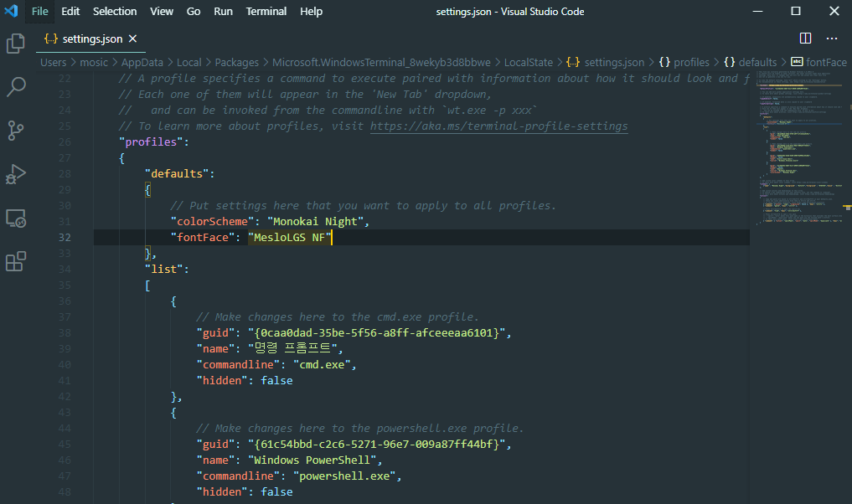Open the Run and Debug view
This screenshot has height=504, width=852.
[x=16, y=174]
